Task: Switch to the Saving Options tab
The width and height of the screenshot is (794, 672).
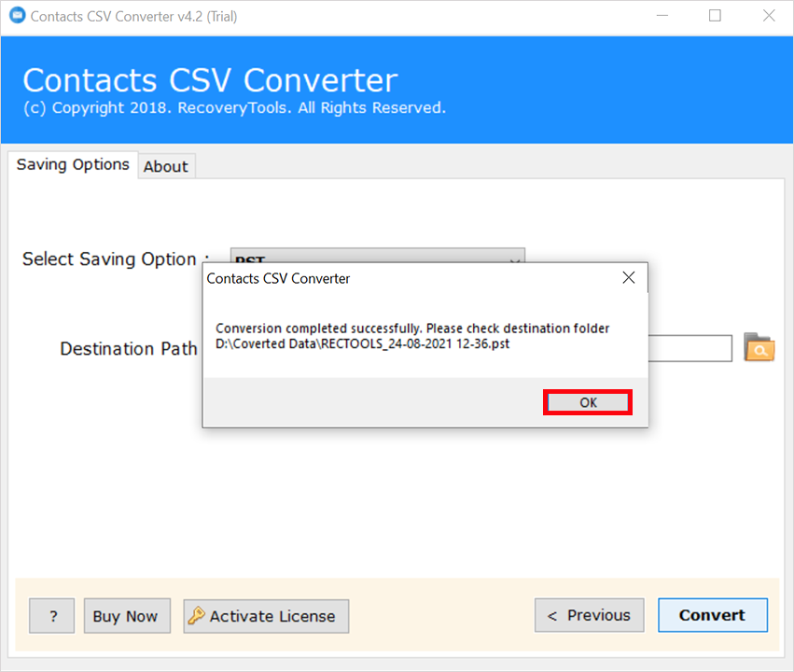Action: click(73, 164)
